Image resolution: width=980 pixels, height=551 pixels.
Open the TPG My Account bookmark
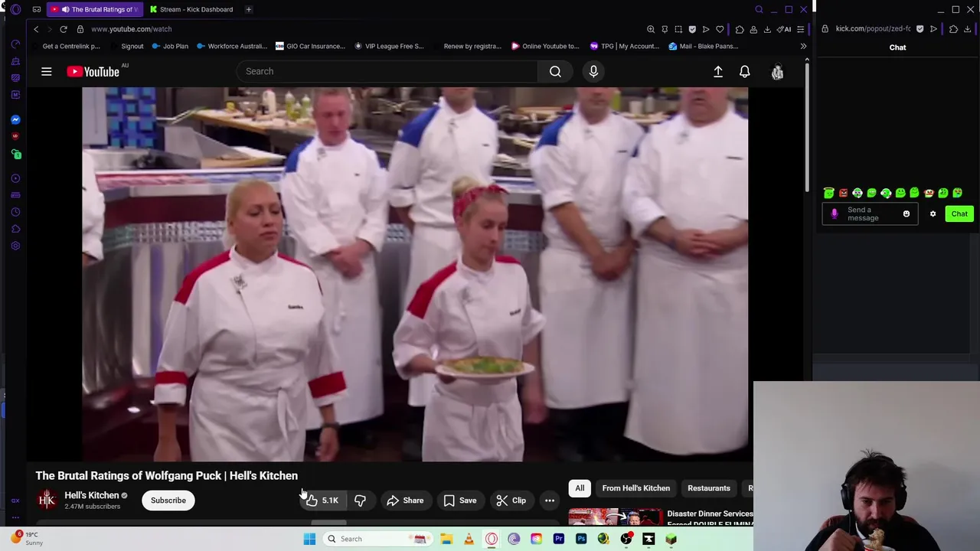pos(625,46)
